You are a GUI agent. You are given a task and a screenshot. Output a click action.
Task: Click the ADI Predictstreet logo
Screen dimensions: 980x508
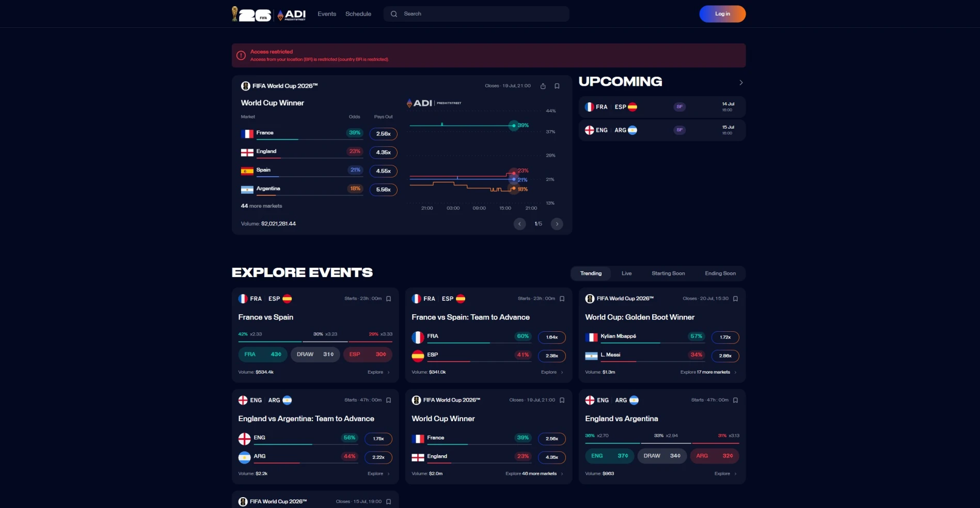coord(292,15)
